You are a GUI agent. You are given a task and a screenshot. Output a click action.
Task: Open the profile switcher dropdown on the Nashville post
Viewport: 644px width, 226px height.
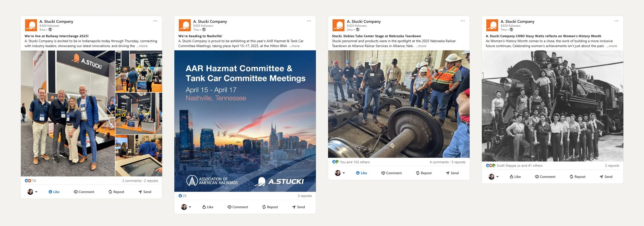186,207
